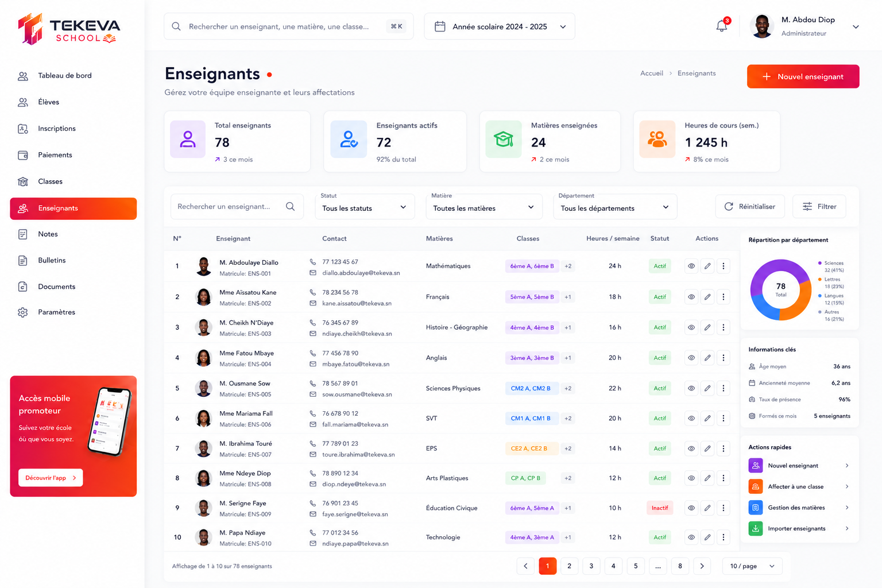882x588 pixels.
Task: View details eye icon for Mme Fatou Mbaye
Action: tap(691, 358)
